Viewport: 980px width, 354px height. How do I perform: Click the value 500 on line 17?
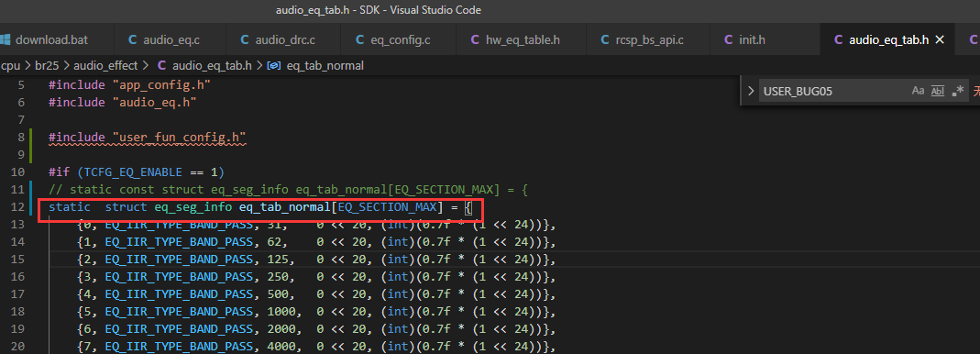277,294
